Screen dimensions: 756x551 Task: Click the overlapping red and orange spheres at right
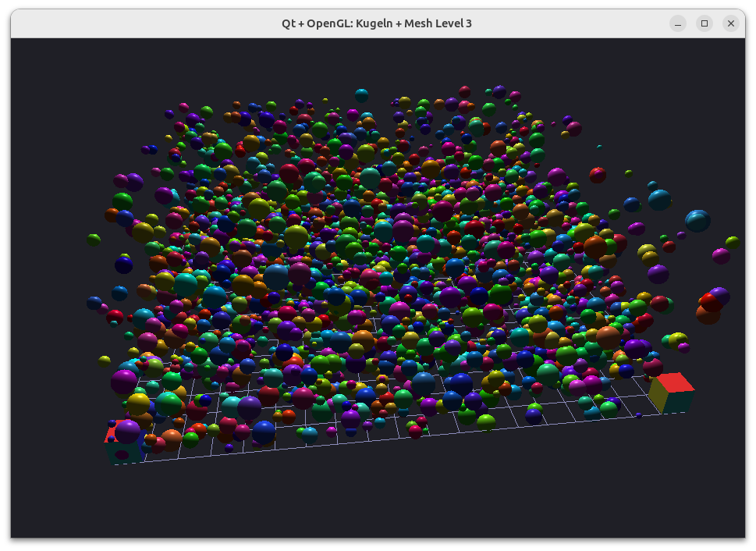coord(712,307)
